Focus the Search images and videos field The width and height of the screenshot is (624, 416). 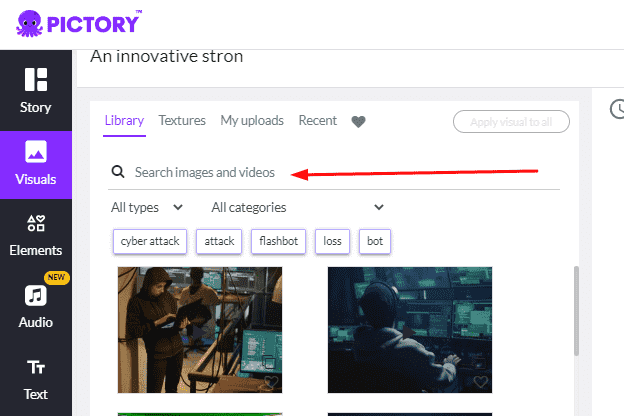[333, 172]
